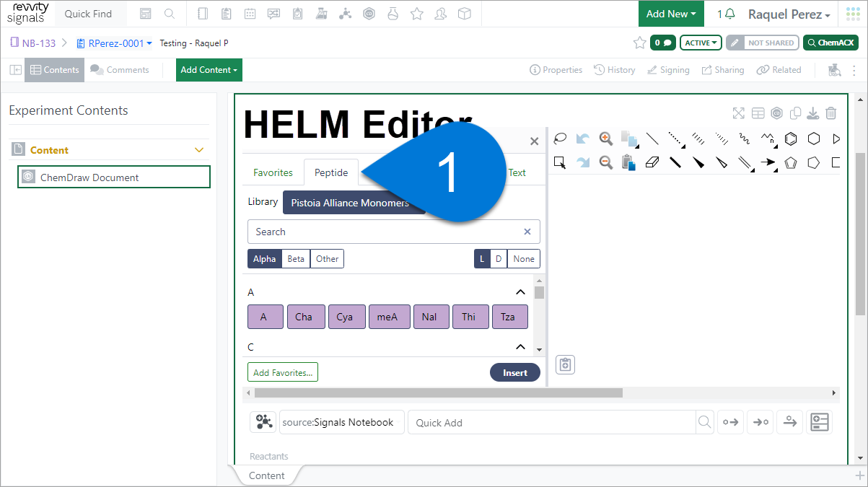Click the Undo arrow in ChemDraw toolbar

point(583,139)
